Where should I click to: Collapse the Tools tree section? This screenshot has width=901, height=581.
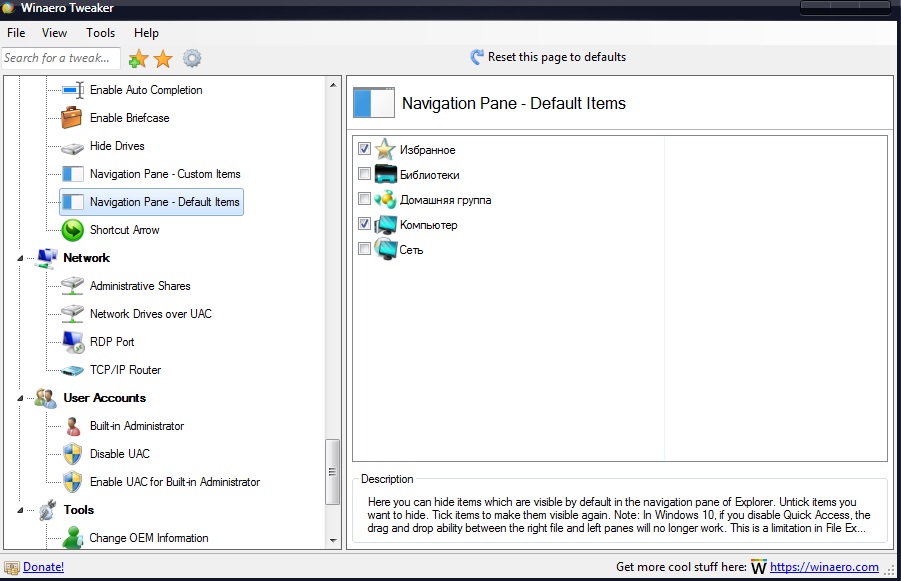(20, 510)
